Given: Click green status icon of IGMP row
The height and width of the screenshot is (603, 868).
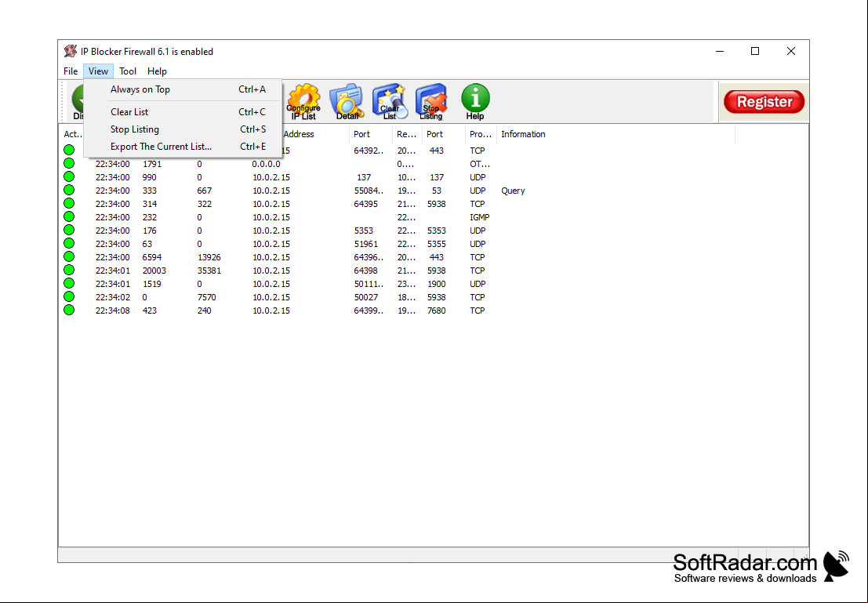Looking at the screenshot, I should tap(69, 216).
